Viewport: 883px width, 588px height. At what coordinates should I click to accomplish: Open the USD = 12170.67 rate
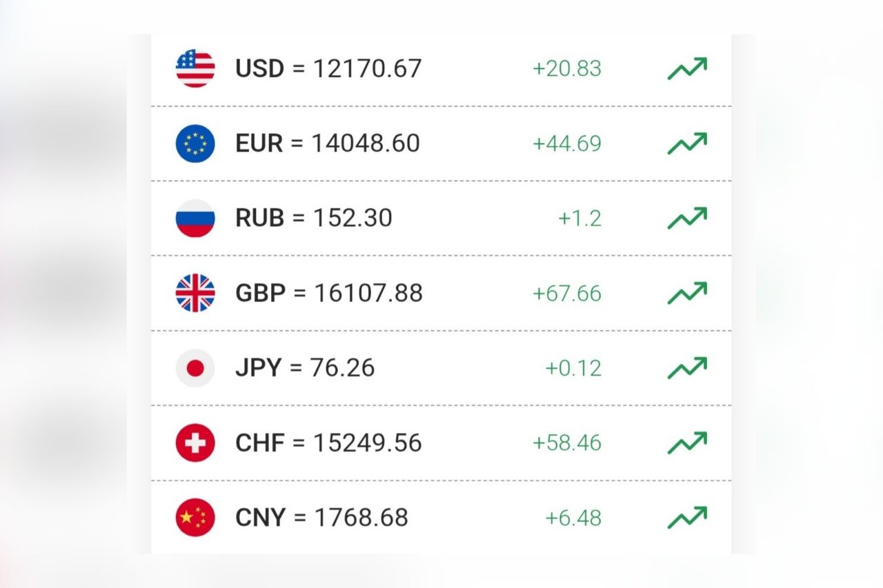pyautogui.click(x=328, y=69)
